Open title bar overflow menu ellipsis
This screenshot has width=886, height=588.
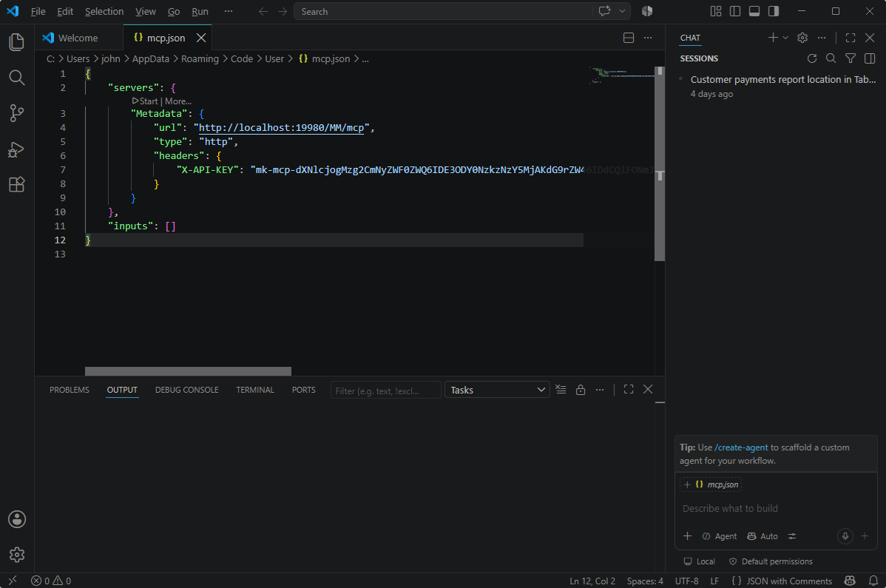click(229, 11)
